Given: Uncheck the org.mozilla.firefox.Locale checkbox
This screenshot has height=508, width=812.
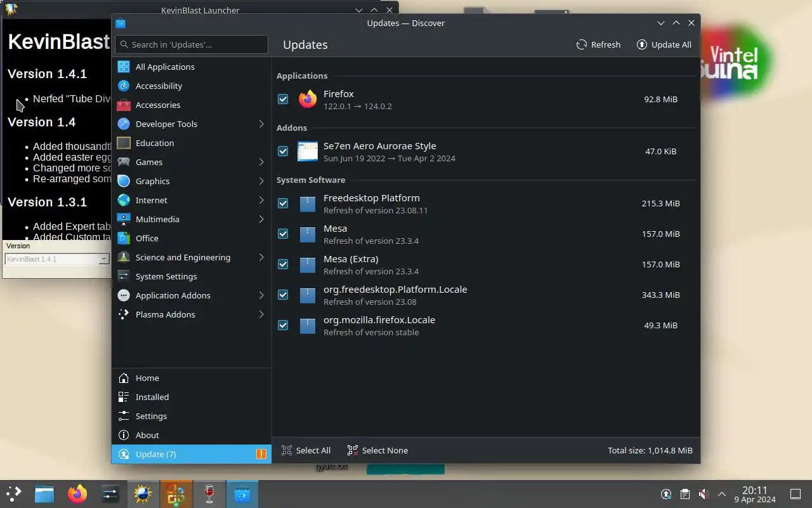Looking at the screenshot, I should tap(283, 325).
